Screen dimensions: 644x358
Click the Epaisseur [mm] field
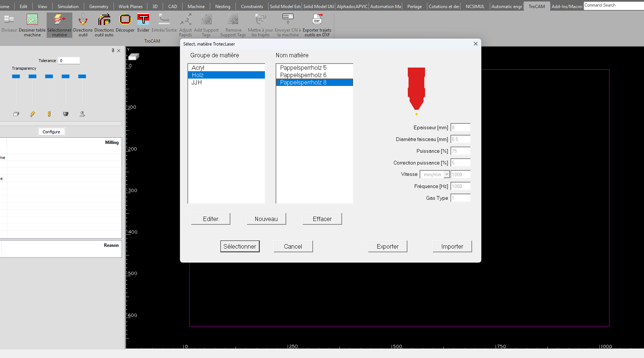[x=460, y=127]
